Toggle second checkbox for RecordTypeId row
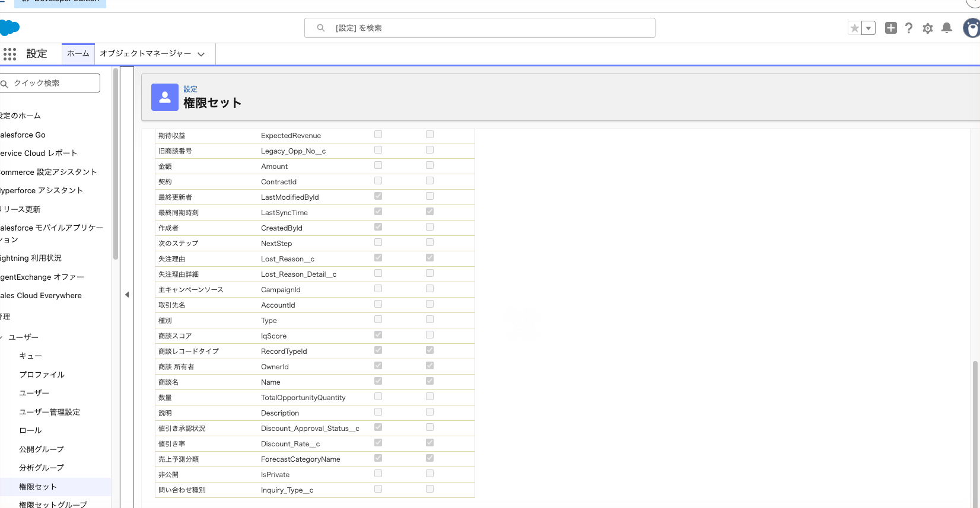Image resolution: width=980 pixels, height=508 pixels. pyautogui.click(x=429, y=350)
